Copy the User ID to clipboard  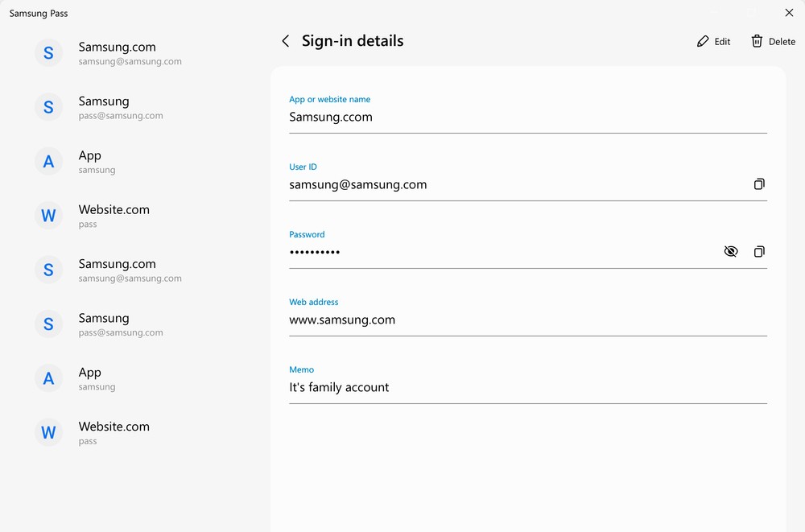pos(758,184)
